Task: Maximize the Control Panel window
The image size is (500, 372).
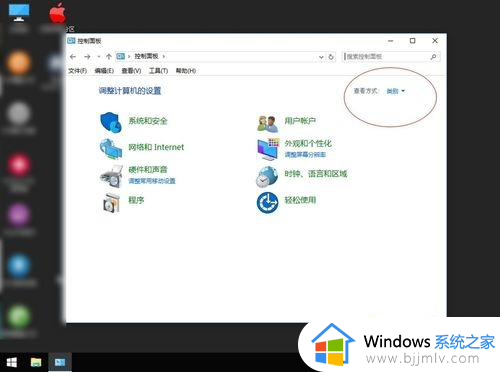Action: [x=413, y=41]
